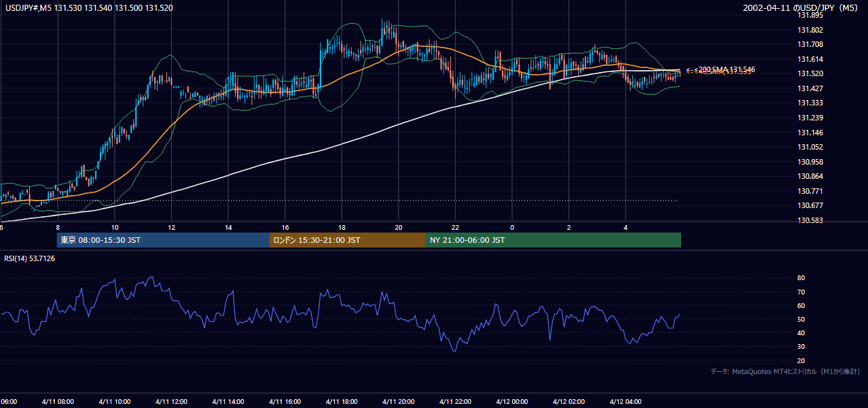Click price axis value 131.895
The image size is (868, 408).
(x=810, y=15)
